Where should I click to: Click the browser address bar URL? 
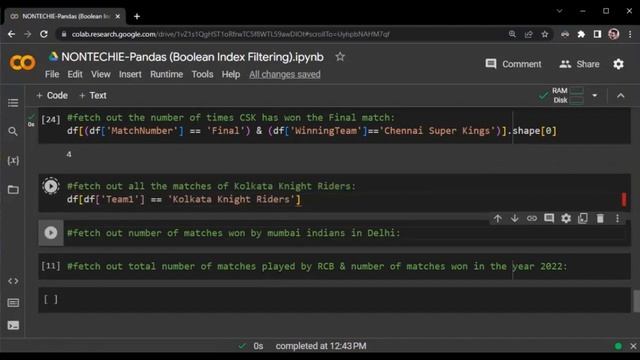pos(231,34)
